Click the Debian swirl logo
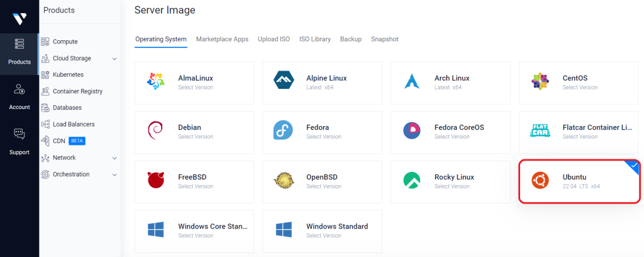 click(x=156, y=131)
